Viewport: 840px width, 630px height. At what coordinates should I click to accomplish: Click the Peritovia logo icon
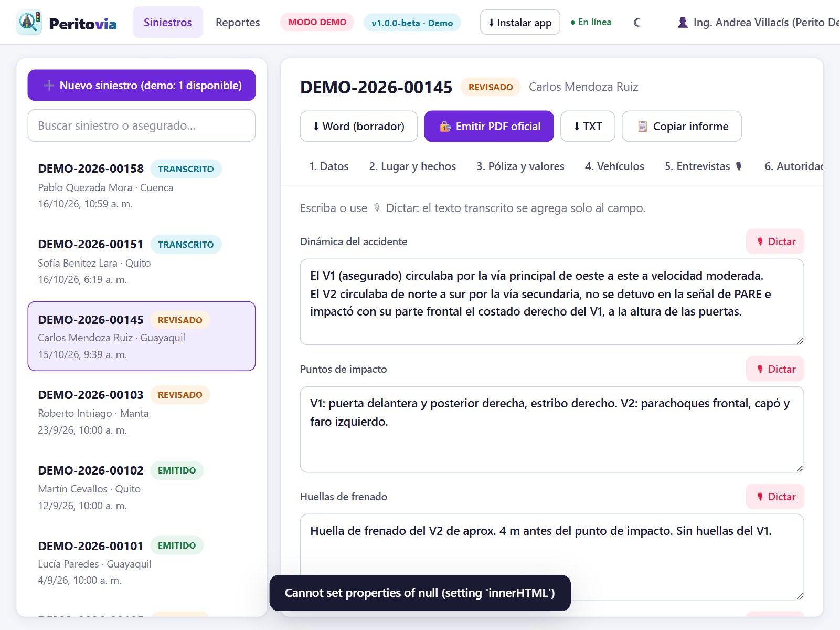[x=29, y=22]
